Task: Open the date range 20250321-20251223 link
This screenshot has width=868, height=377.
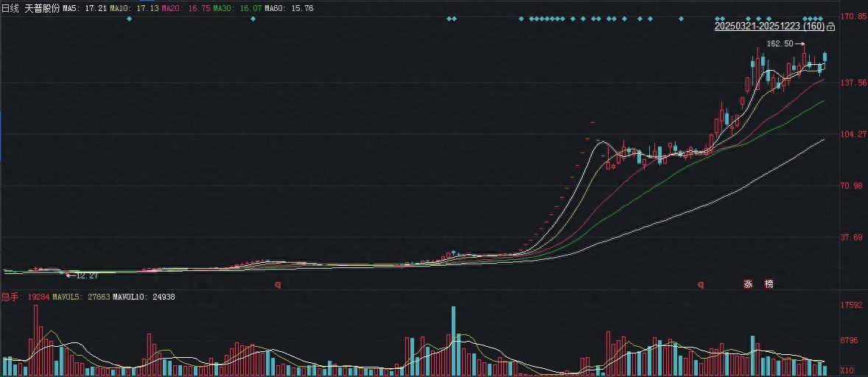Action: tap(769, 27)
